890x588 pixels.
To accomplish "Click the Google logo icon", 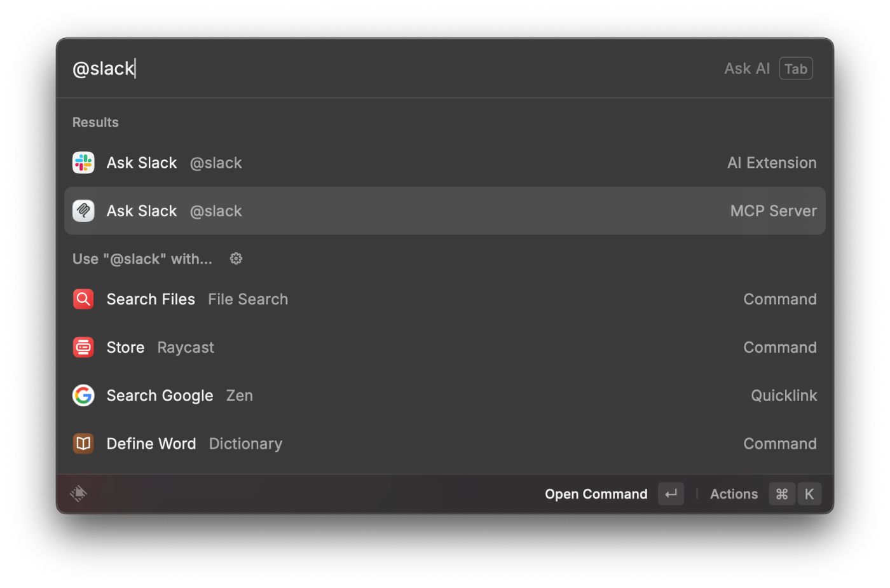I will [x=83, y=395].
